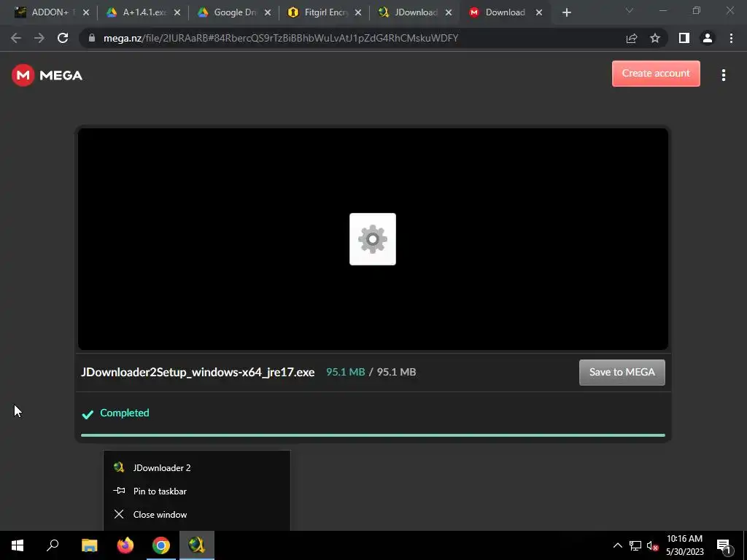The image size is (747, 560).
Task: Click Create account button
Action: 656,74
